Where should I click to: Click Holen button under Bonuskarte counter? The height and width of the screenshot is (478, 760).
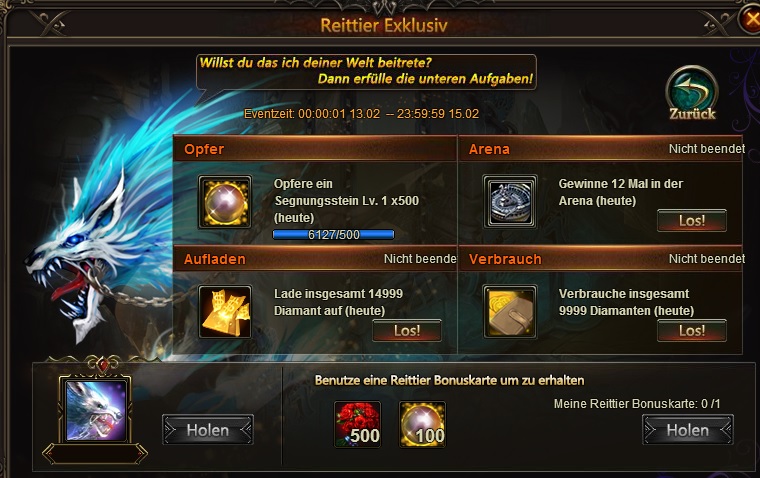tap(688, 430)
